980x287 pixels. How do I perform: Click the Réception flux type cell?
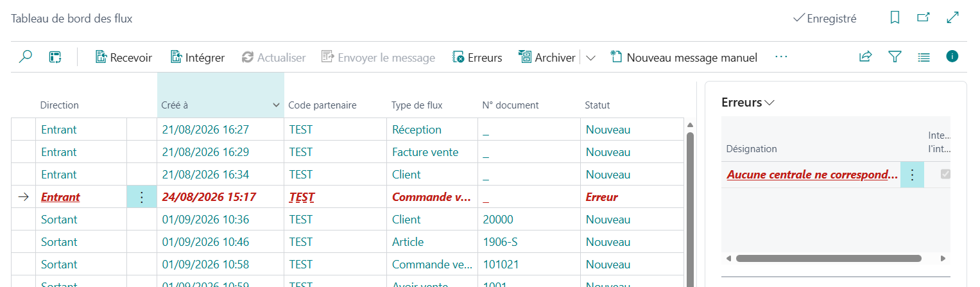coord(433,130)
